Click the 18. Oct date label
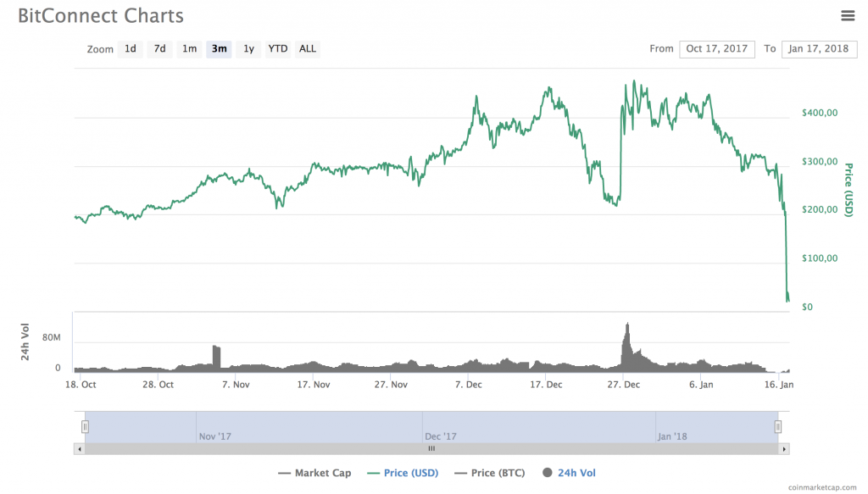The image size is (868, 494). click(81, 385)
